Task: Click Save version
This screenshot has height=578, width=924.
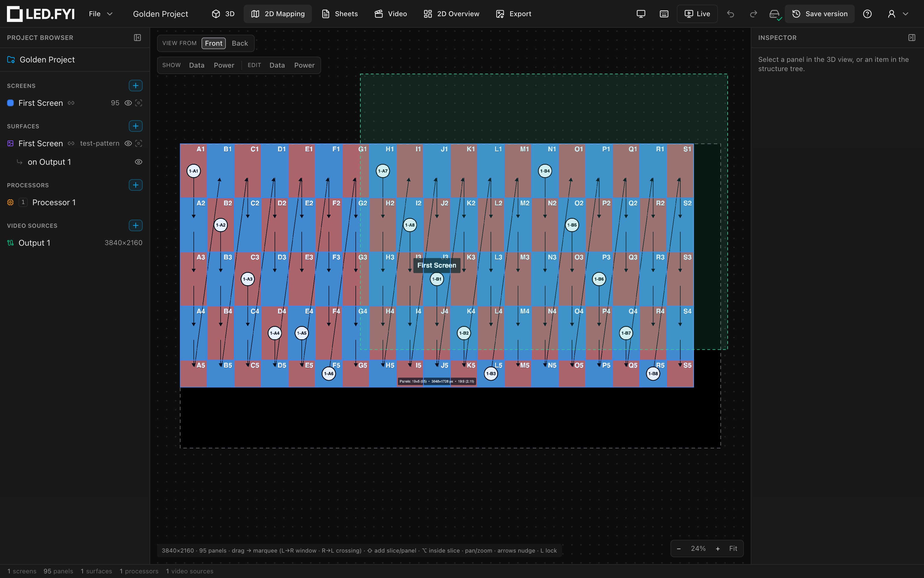Action: point(820,14)
